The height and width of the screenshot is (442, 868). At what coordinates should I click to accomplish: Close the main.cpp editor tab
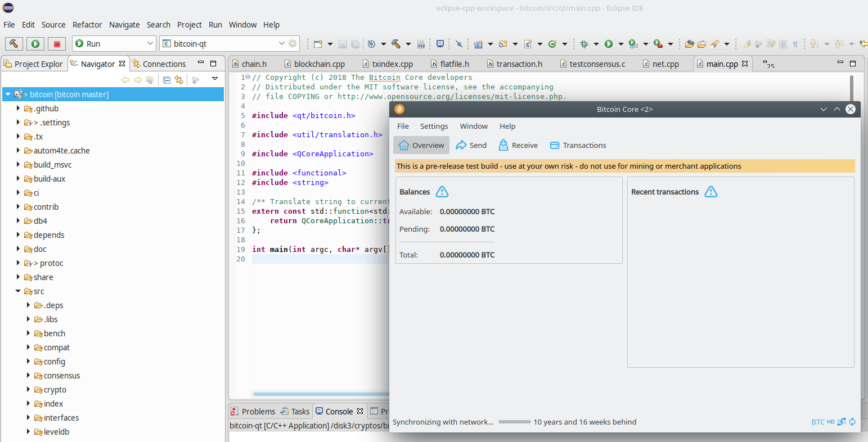(x=745, y=64)
